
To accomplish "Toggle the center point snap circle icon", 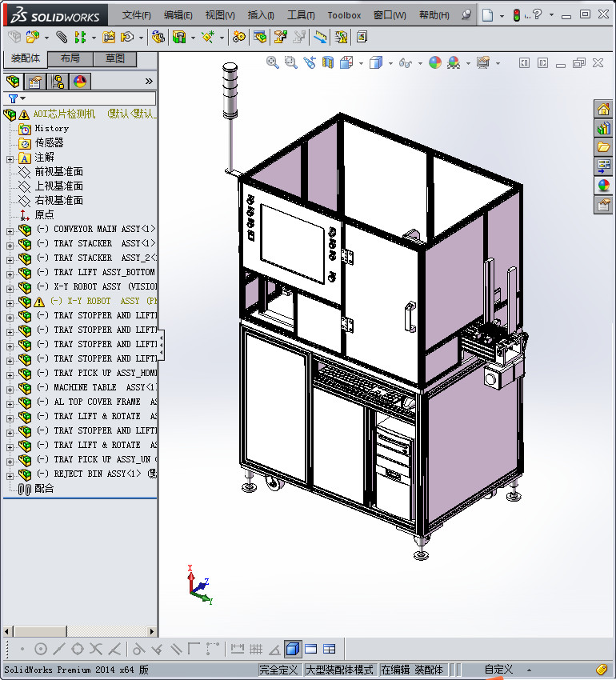I will coord(40,650).
